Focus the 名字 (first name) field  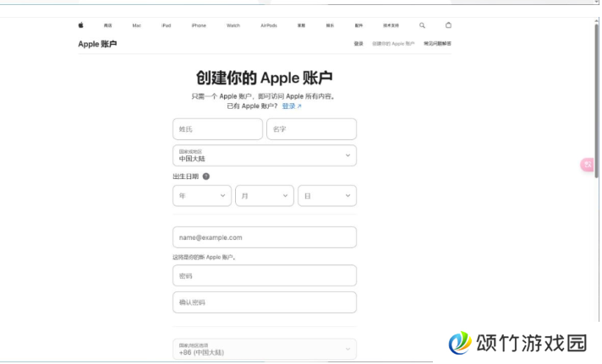pyautogui.click(x=311, y=129)
